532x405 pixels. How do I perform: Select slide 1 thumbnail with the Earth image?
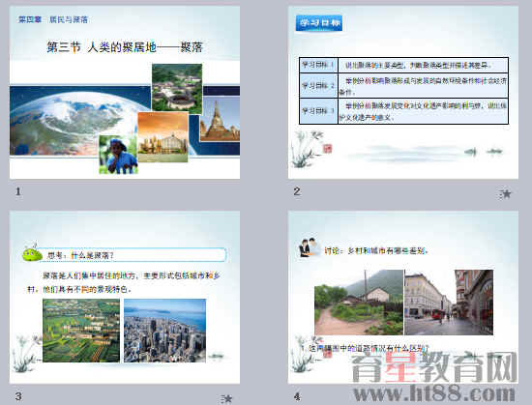125,92
